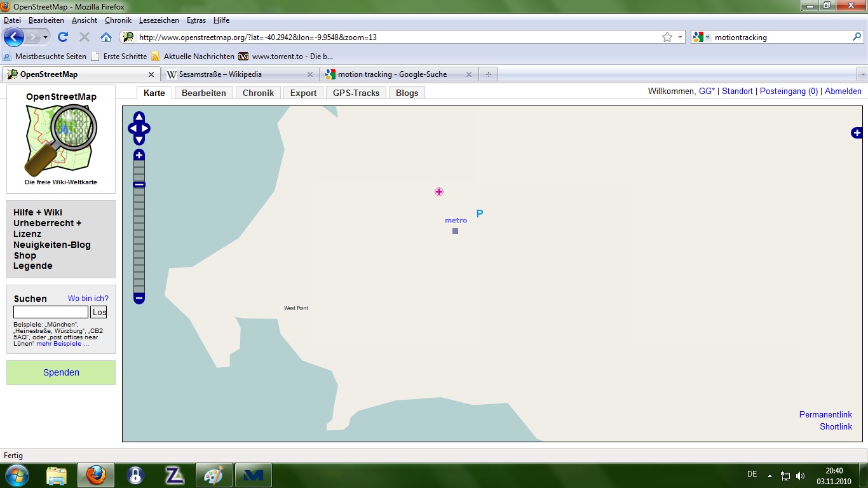This screenshot has width=868, height=488.
Task: Pan the map north with the up arrow
Action: (139, 118)
